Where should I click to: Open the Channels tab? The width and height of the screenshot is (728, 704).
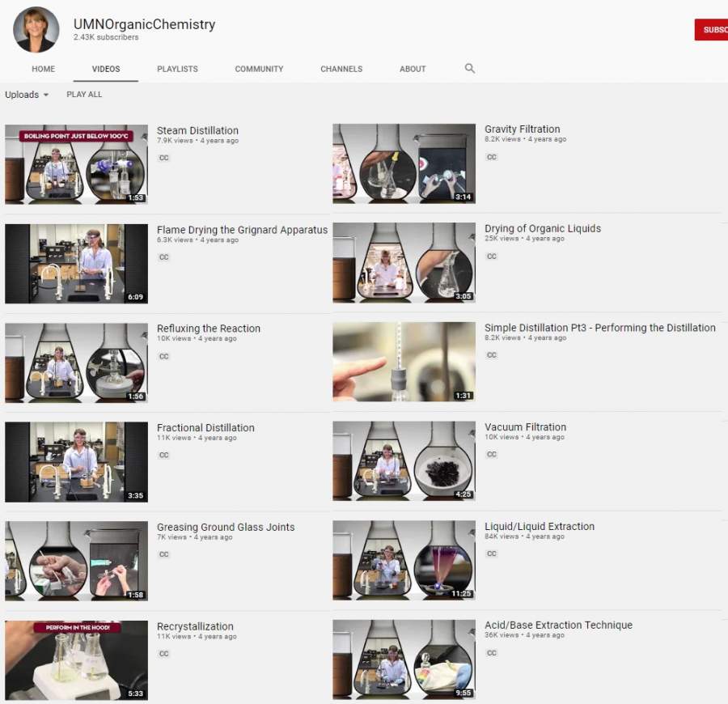click(341, 70)
